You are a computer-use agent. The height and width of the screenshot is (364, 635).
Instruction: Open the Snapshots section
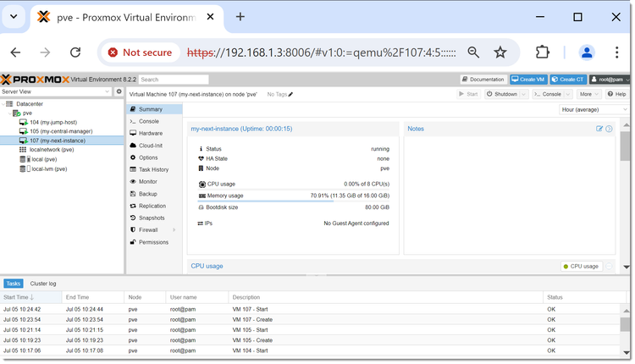click(154, 218)
